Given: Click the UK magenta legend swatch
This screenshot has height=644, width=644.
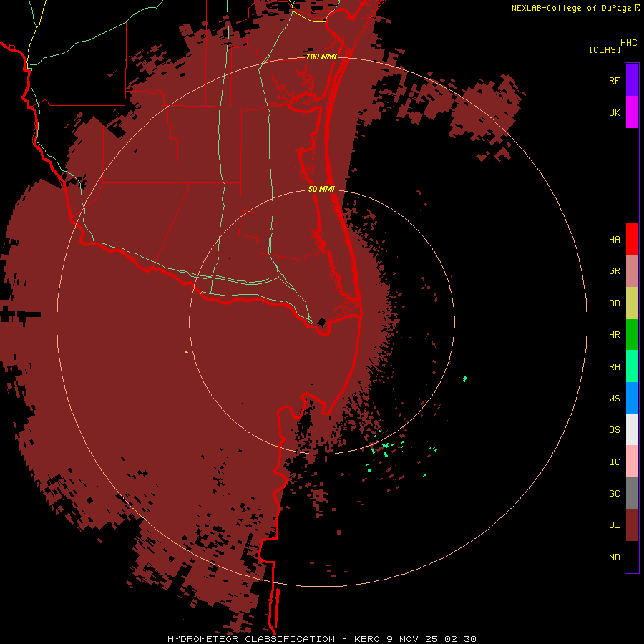Looking at the screenshot, I should 632,112.
